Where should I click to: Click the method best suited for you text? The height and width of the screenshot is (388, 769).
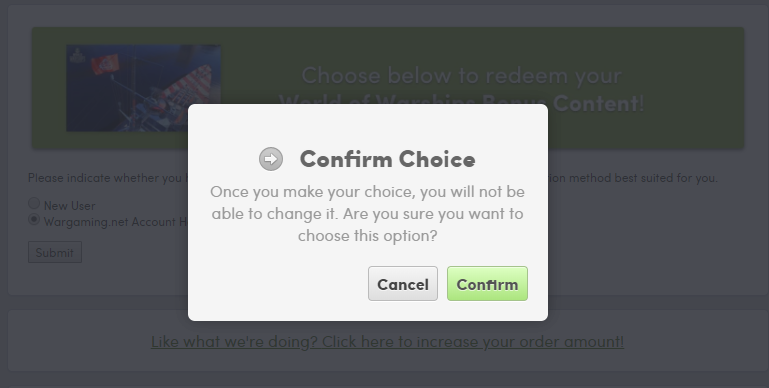tap(634, 178)
